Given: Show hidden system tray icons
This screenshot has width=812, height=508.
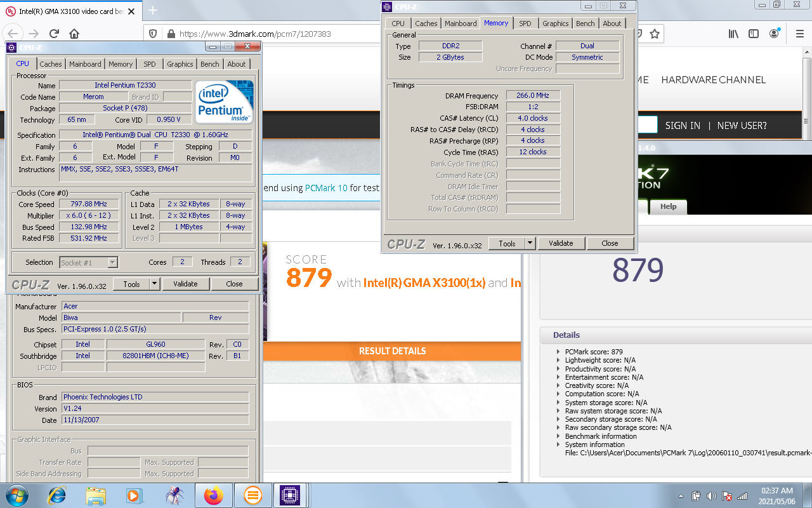Looking at the screenshot, I should pyautogui.click(x=681, y=495).
